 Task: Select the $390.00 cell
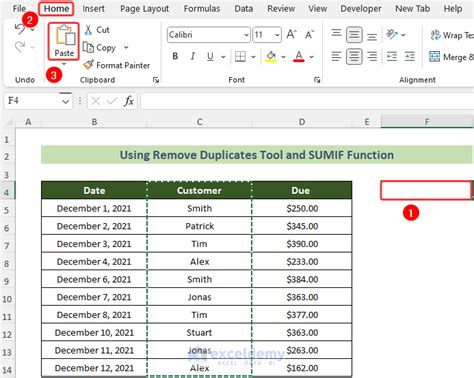[x=302, y=244]
